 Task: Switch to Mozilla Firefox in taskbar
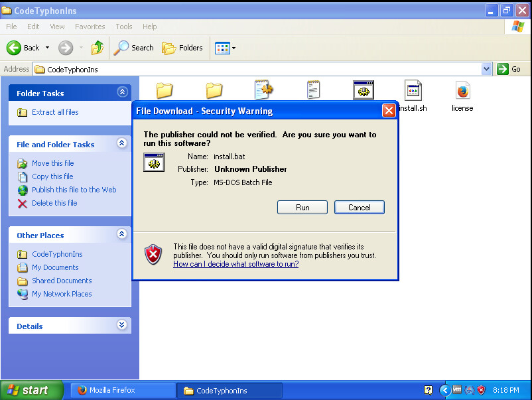click(123, 390)
